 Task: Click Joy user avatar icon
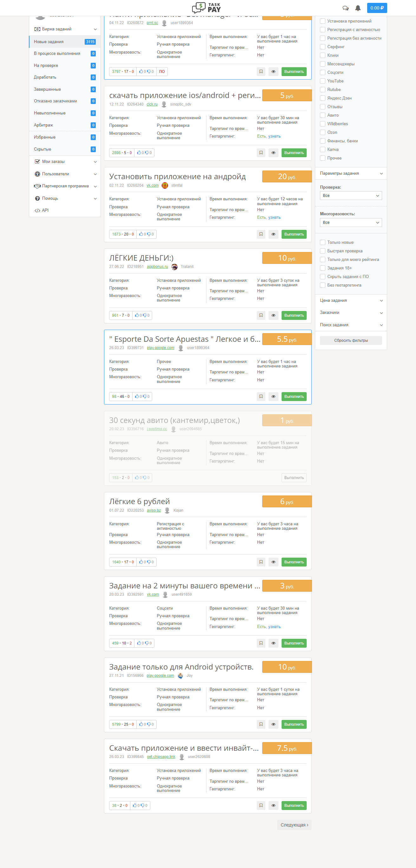click(x=180, y=676)
